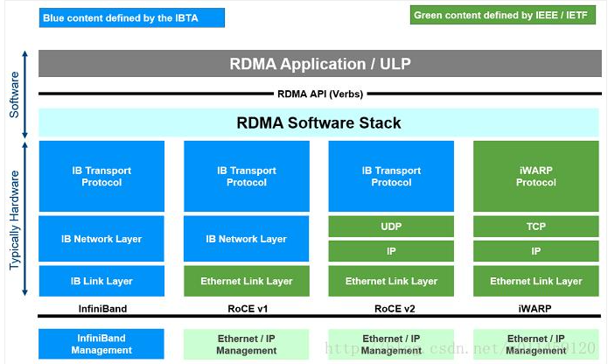The height and width of the screenshot is (364, 608).
Task: Click the blue IBTA legend box
Action: 132,17
